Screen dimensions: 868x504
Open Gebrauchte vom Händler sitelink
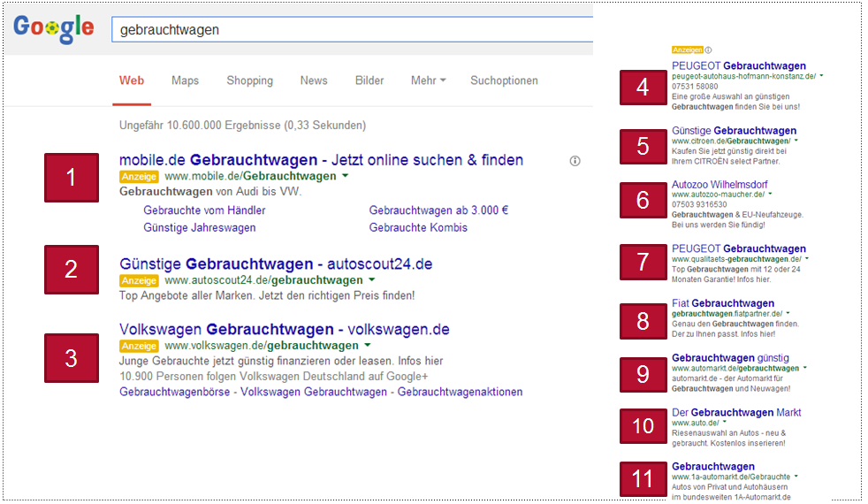click(204, 210)
